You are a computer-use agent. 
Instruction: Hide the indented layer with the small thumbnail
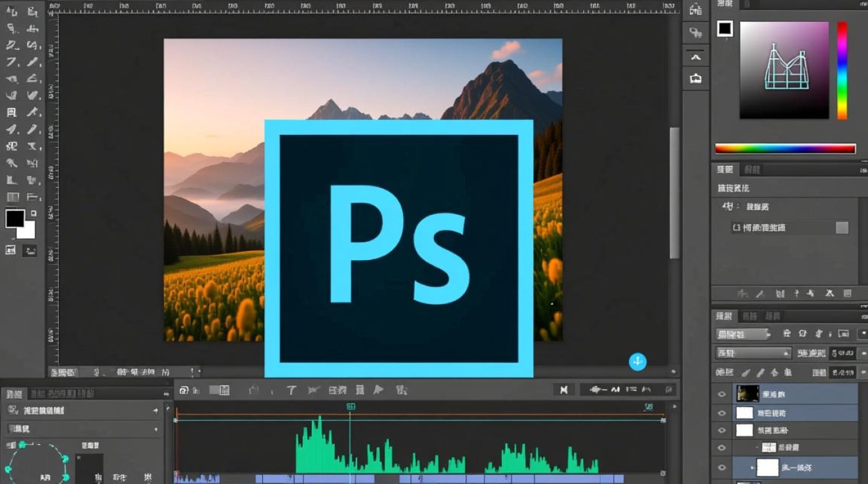[722, 447]
